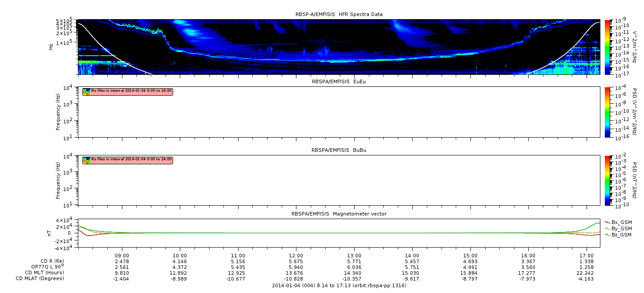
Task: Click the BuBu 'No files in interval' message
Action: [x=131, y=159]
